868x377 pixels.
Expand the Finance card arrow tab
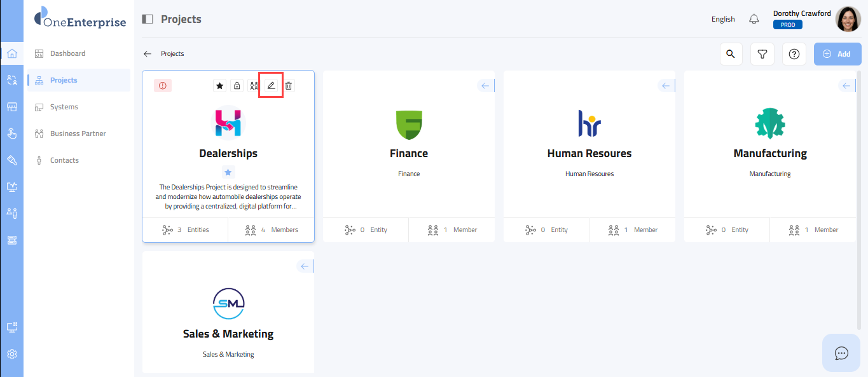point(485,86)
